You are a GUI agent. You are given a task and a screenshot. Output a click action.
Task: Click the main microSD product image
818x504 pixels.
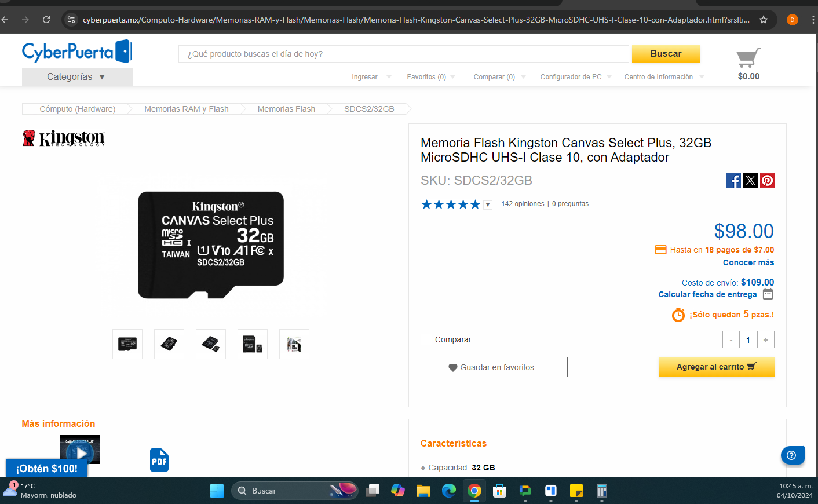pos(211,245)
